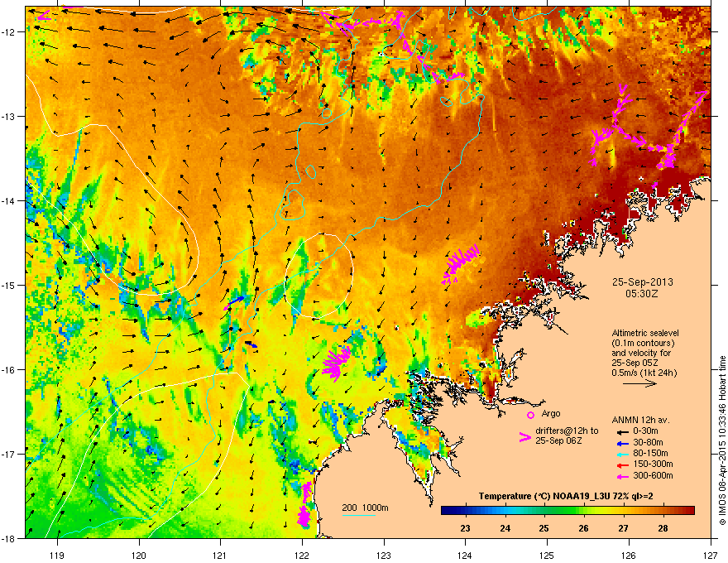This screenshot has width=728, height=563.
Task: Click the longitude axis label 121
Action: (x=220, y=555)
